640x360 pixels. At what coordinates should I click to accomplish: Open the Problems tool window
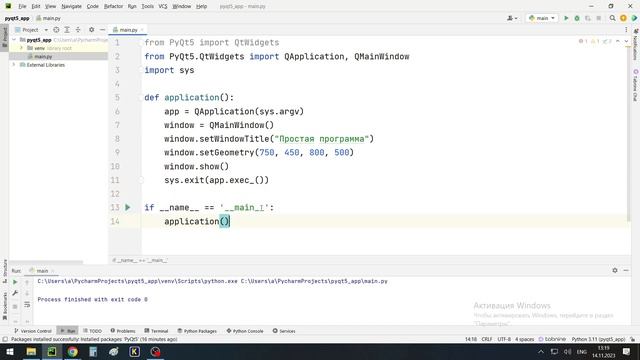point(123,331)
